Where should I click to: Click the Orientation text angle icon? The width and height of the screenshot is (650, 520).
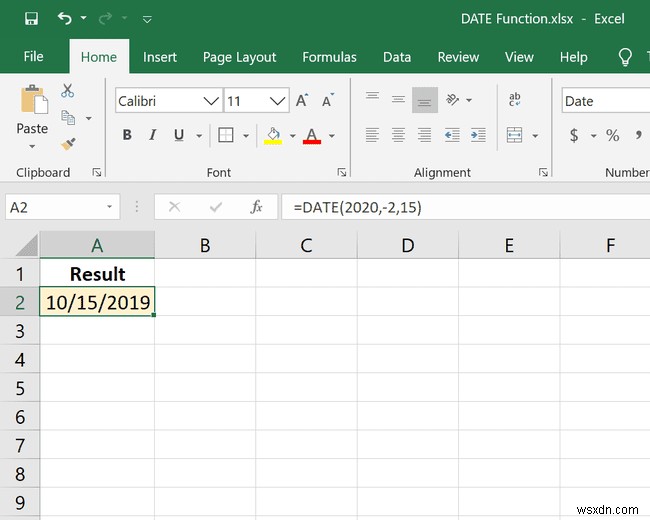(x=452, y=100)
